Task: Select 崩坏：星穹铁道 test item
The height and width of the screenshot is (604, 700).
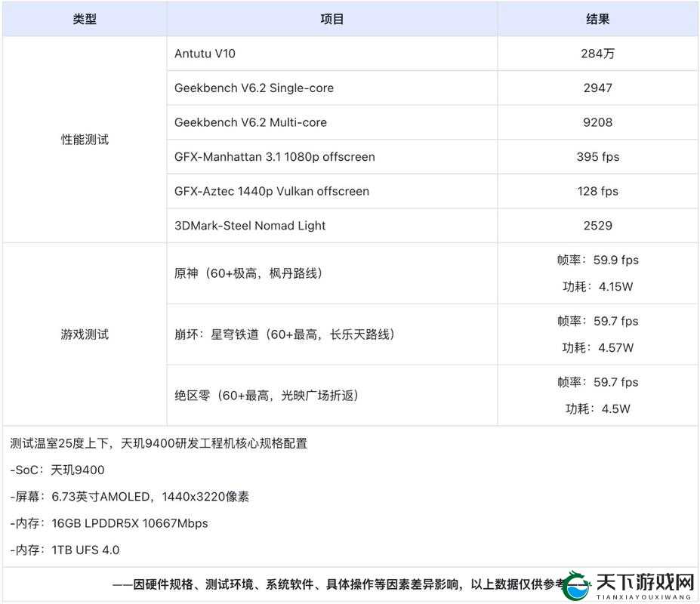Action: click(x=285, y=334)
